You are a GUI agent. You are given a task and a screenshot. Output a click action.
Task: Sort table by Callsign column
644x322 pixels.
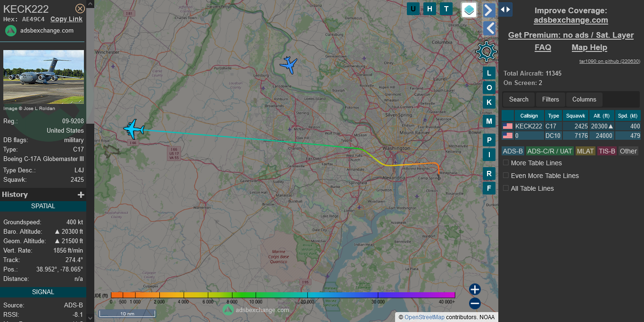coord(529,116)
